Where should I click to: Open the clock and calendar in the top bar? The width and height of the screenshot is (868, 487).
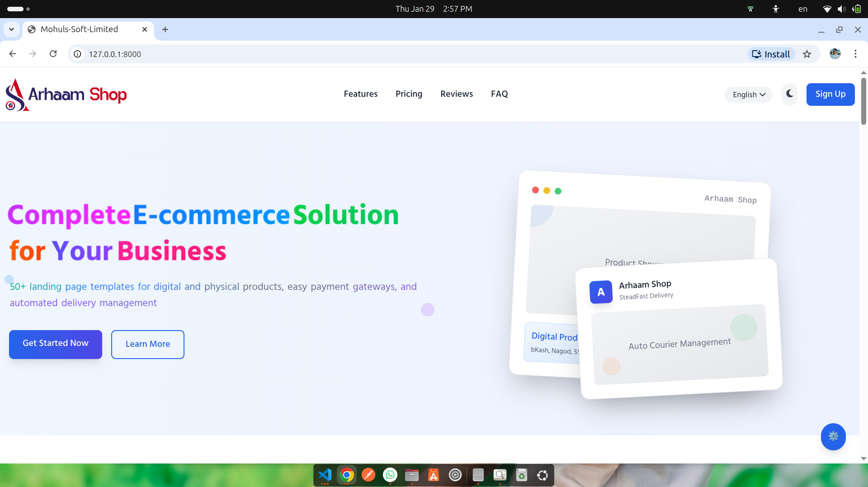click(434, 9)
